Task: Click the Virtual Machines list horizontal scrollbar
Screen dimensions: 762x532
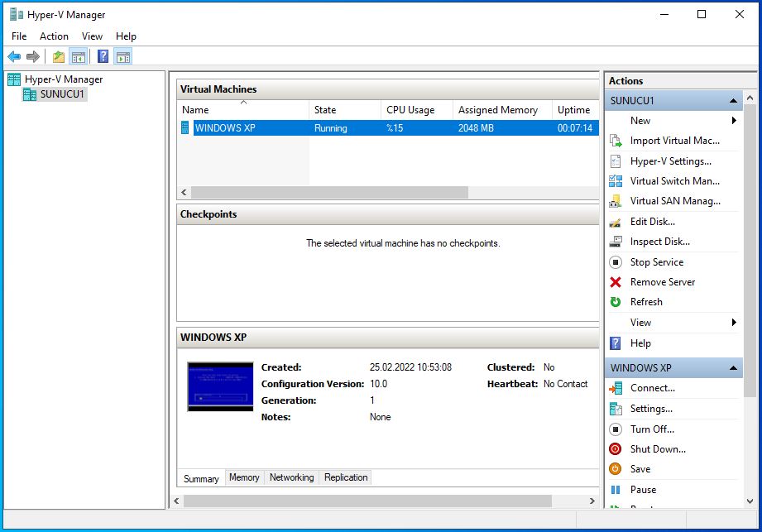Action: 329,193
